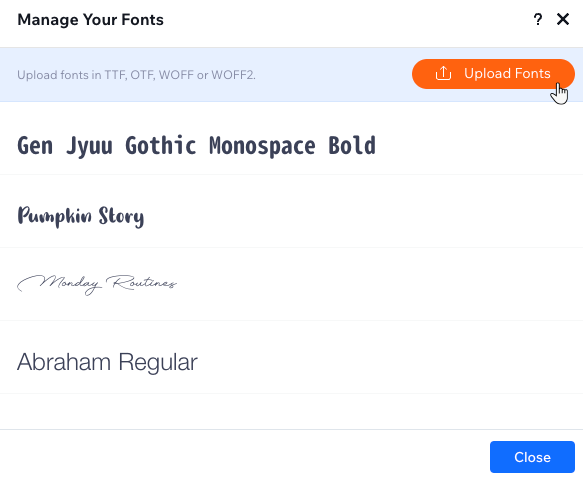This screenshot has height=478, width=583.
Task: Click the Upload Fonts button
Action: 493,74
